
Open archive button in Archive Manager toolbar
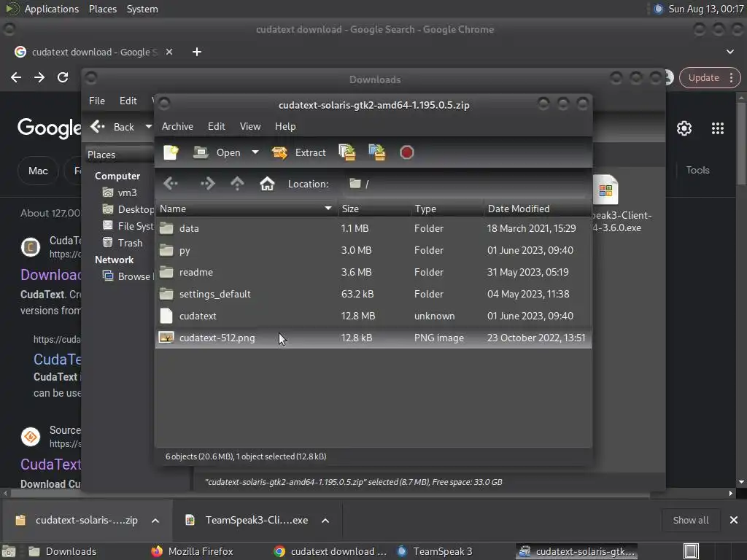click(217, 152)
